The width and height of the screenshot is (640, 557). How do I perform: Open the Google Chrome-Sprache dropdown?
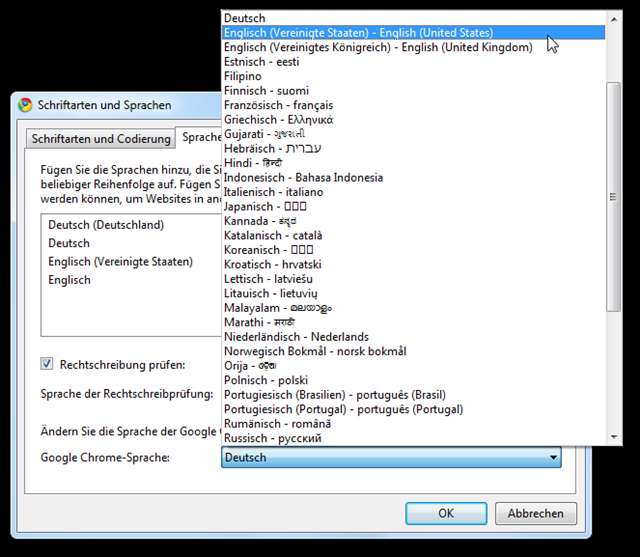[391, 457]
